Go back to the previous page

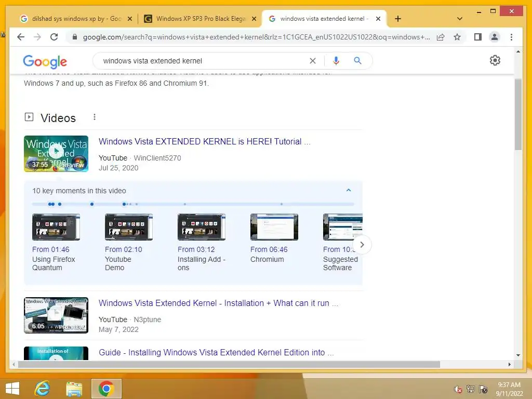[21, 37]
